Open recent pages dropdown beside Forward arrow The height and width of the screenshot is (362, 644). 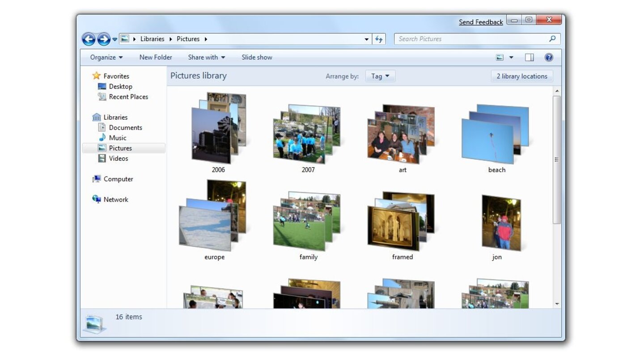pyautogui.click(x=114, y=39)
